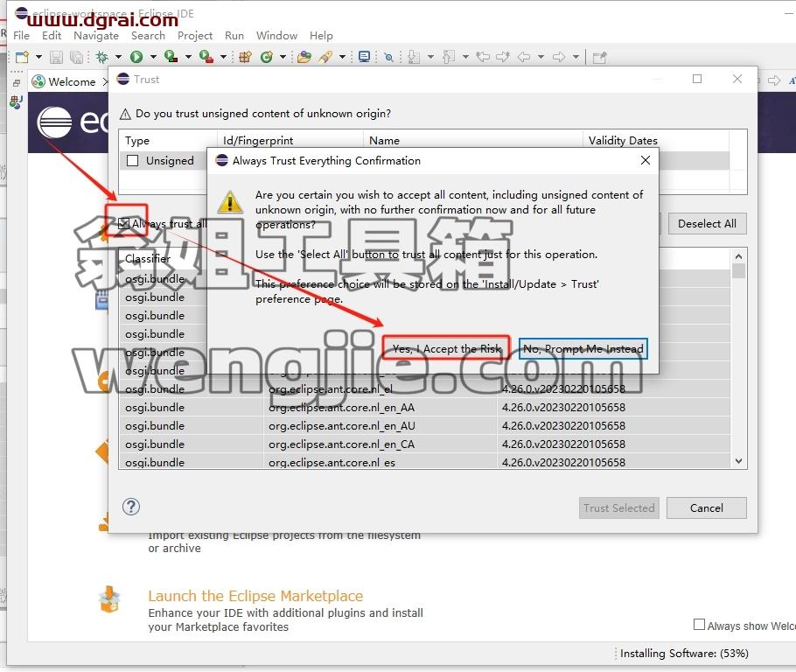Enable Always show Welcome checkbox
Viewport: 796px width, 672px height.
699,625
